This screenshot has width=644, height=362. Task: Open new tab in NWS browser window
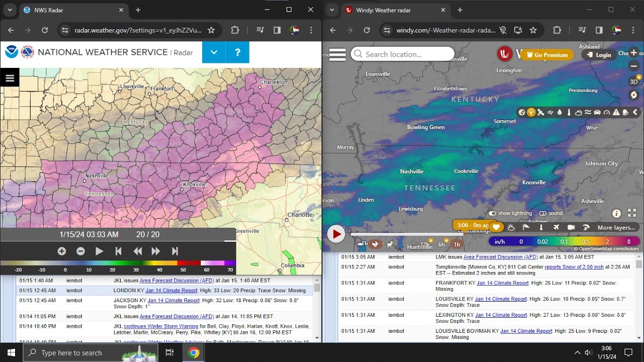pyautogui.click(x=138, y=10)
